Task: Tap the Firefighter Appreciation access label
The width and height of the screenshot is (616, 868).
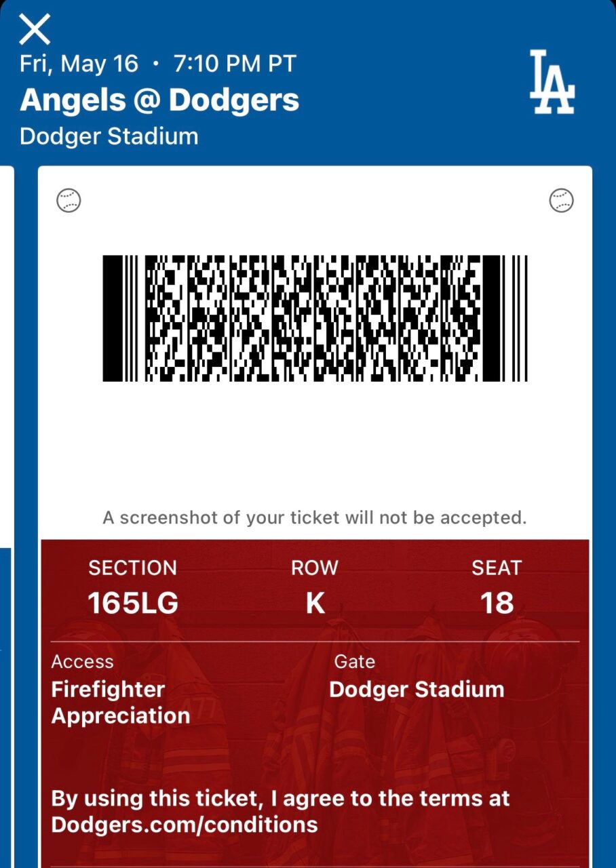Action: [x=121, y=703]
